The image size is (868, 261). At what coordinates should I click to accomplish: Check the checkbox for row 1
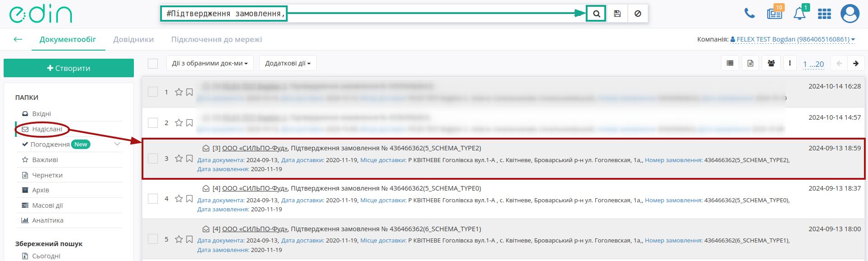153,92
